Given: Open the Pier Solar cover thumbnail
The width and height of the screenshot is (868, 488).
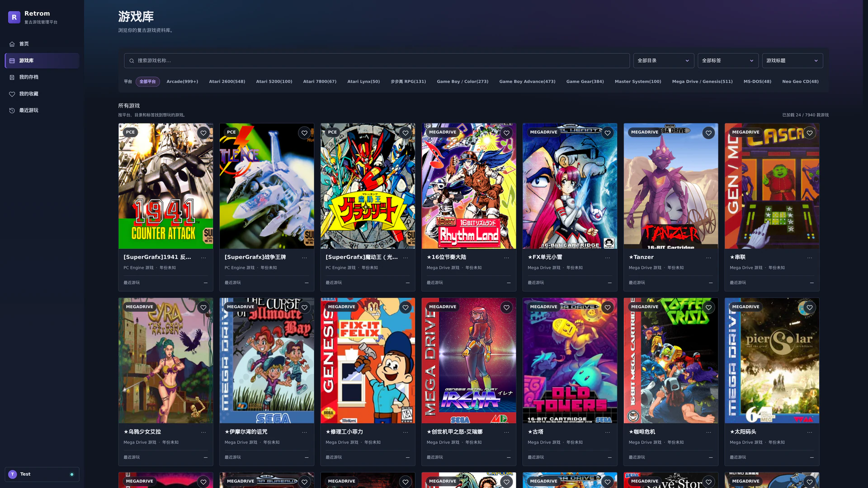Looking at the screenshot, I should [x=772, y=361].
